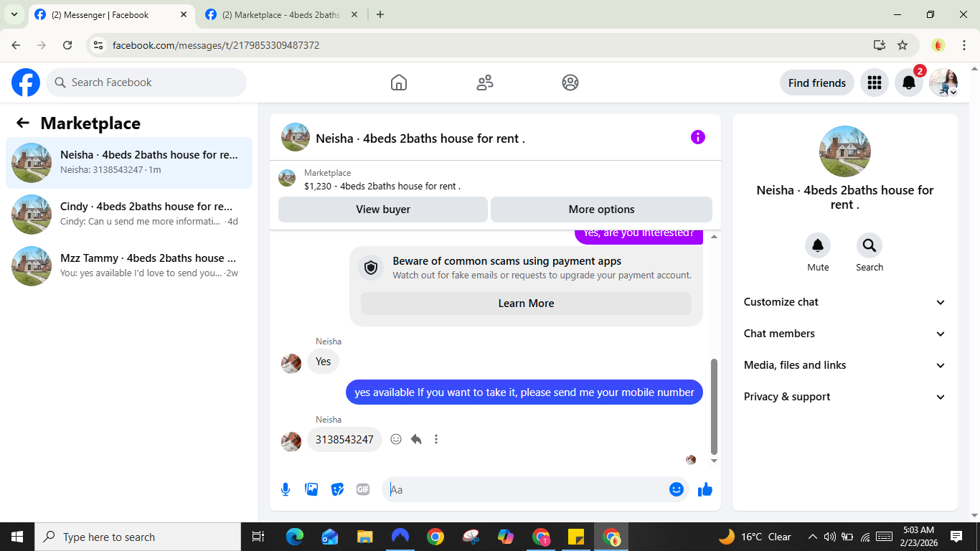Click the chat scrollbar down arrow
The image size is (980, 551).
coord(714,461)
